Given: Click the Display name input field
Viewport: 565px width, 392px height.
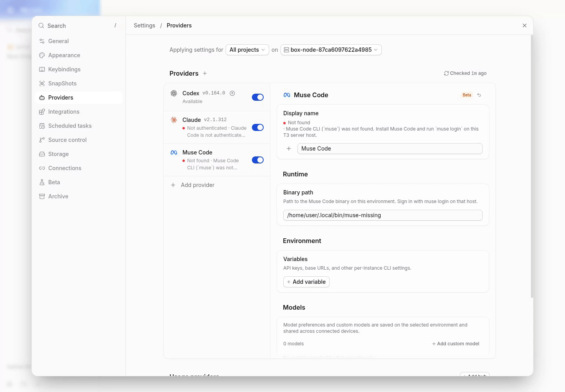Looking at the screenshot, I should tap(390, 149).
